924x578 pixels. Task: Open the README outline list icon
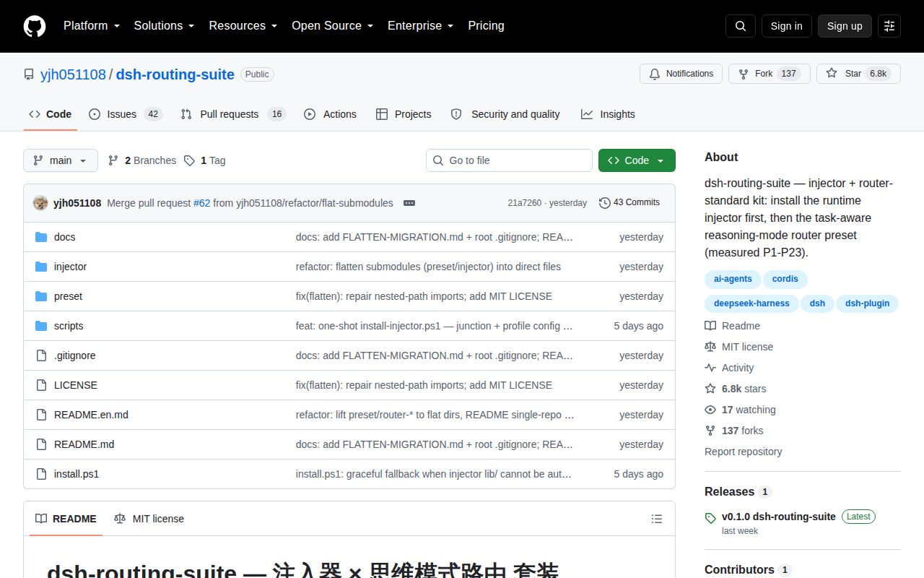[657, 519]
